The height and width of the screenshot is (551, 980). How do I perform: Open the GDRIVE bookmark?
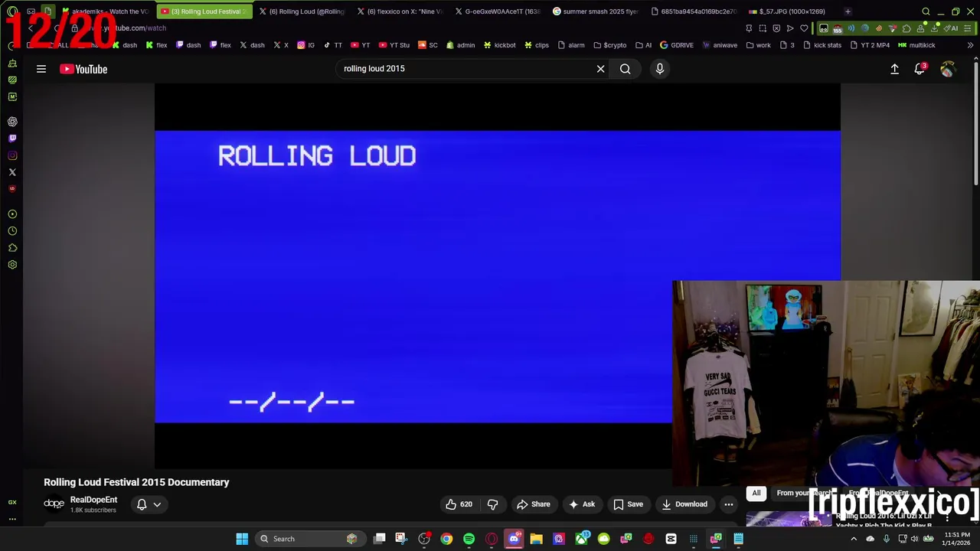[676, 45]
